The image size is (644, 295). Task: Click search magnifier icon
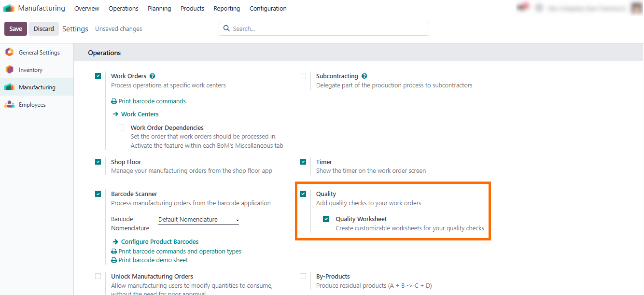pos(226,28)
